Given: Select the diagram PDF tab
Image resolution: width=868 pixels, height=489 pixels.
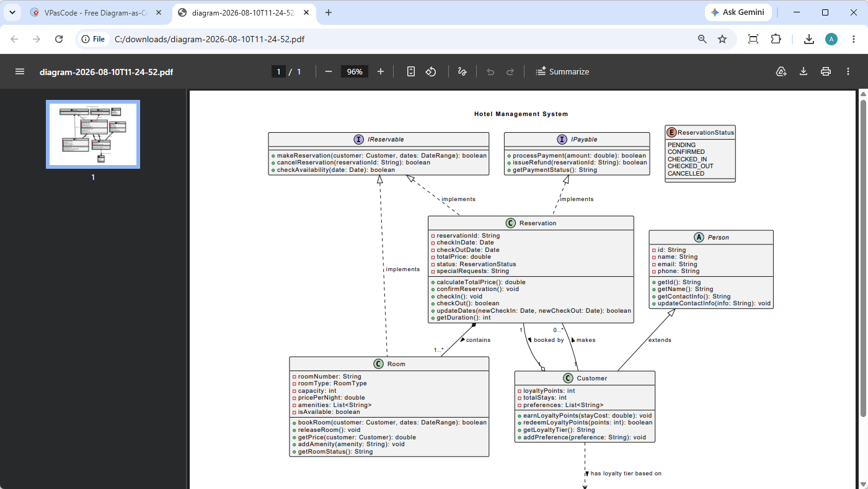Looking at the screenshot, I should pyautogui.click(x=244, y=12).
